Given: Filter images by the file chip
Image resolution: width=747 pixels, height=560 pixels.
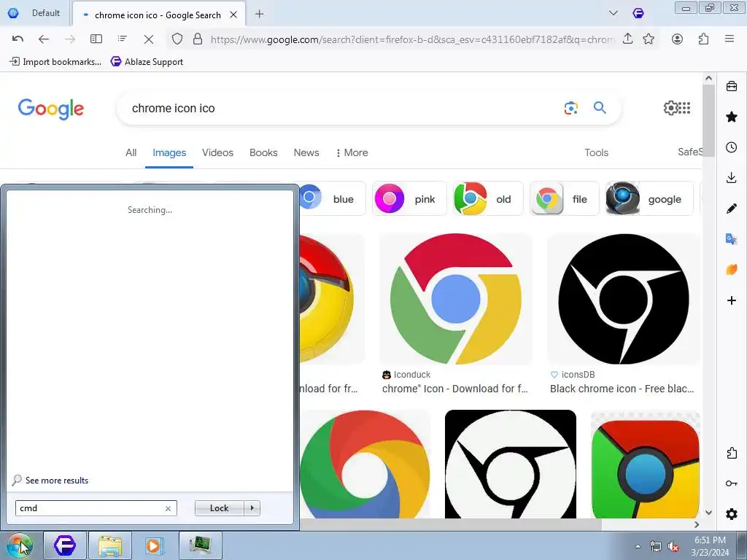Looking at the screenshot, I should [565, 198].
